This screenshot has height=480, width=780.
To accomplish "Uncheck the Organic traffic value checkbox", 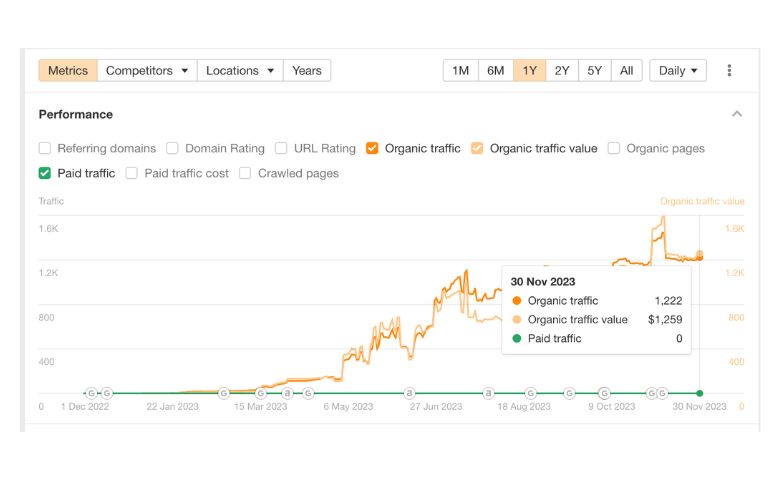I will (477, 148).
